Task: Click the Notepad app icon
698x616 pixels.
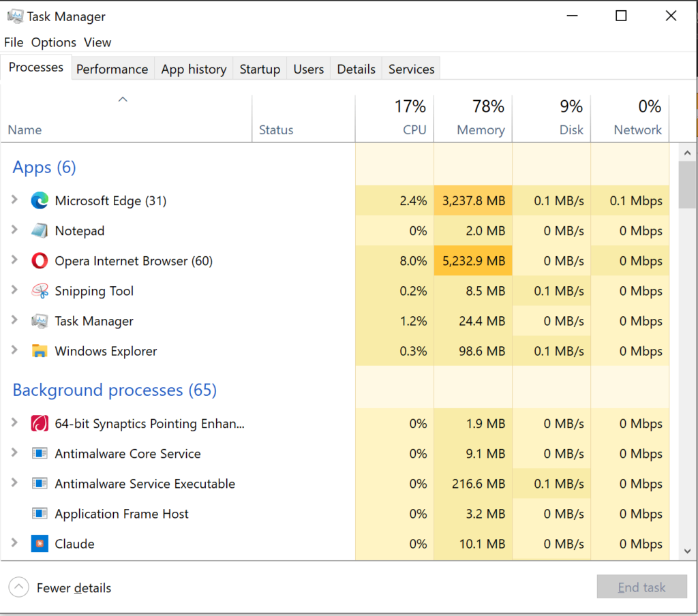Action: coord(40,230)
